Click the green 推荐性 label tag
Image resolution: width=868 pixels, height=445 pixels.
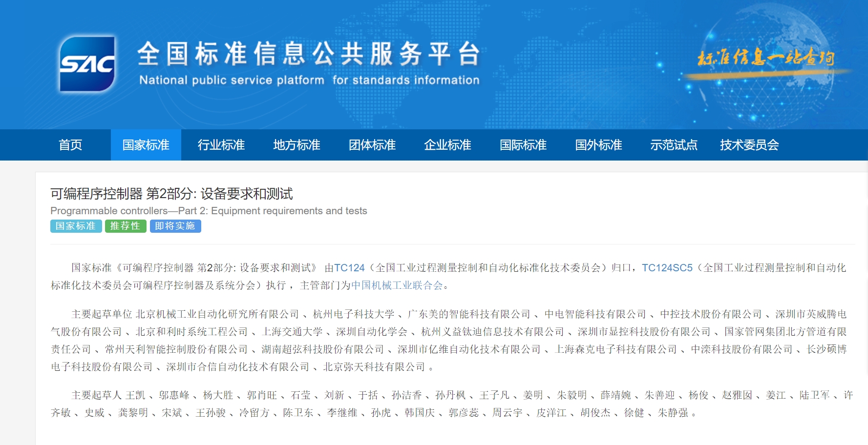[125, 226]
